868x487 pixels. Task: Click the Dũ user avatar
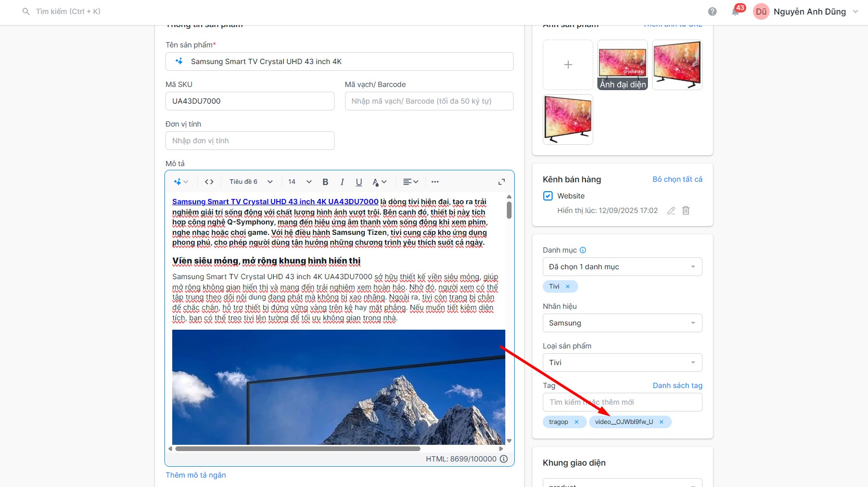(761, 11)
